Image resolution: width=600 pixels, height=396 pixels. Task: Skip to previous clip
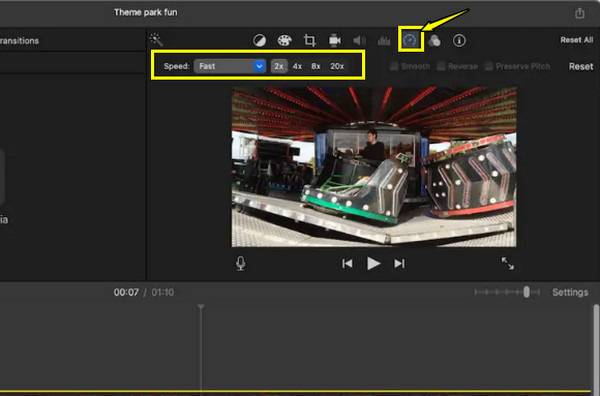347,264
